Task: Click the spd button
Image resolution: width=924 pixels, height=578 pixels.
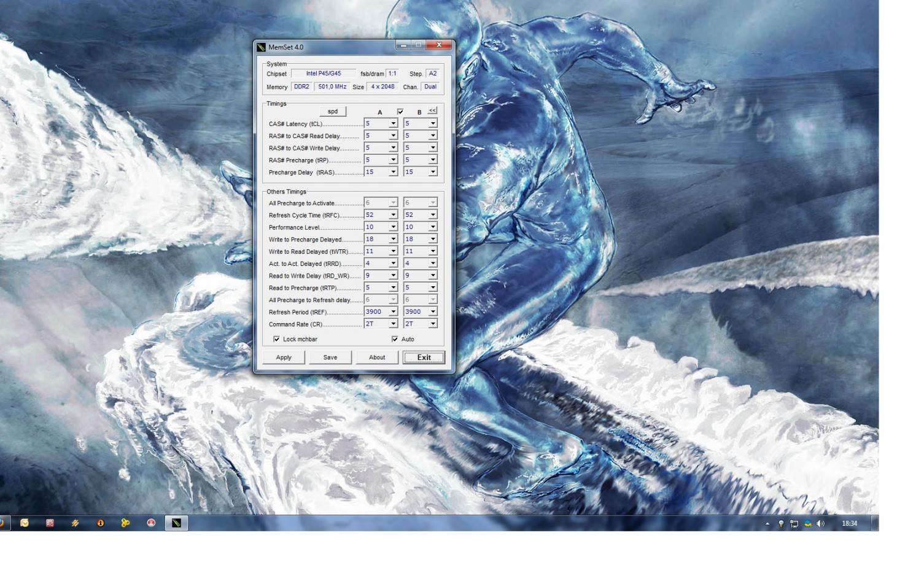Action: pyautogui.click(x=333, y=111)
